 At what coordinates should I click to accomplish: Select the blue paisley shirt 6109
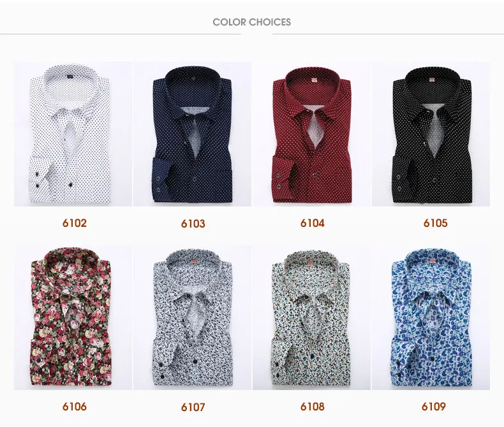point(431,318)
